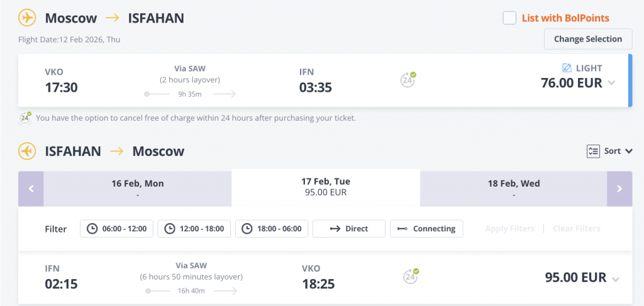Select the 18 Feb, Wed date tab

pyautogui.click(x=513, y=189)
